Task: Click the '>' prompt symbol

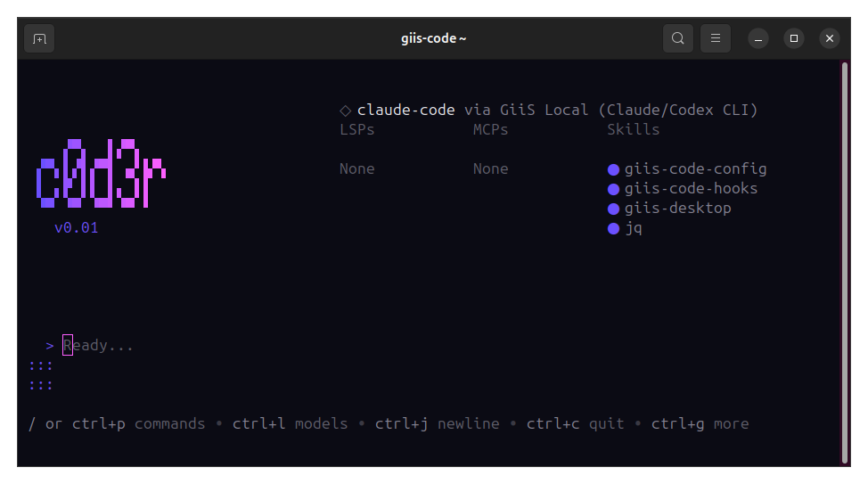Action: point(50,346)
